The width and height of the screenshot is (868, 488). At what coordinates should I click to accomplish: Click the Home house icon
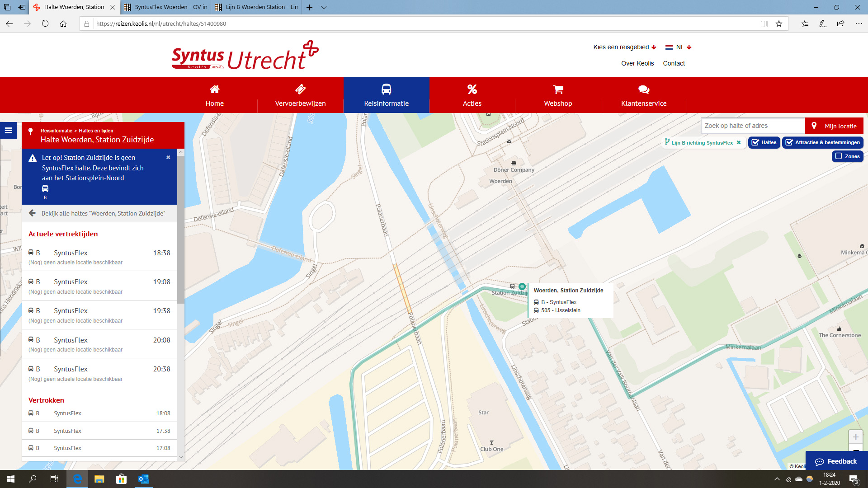215,89
